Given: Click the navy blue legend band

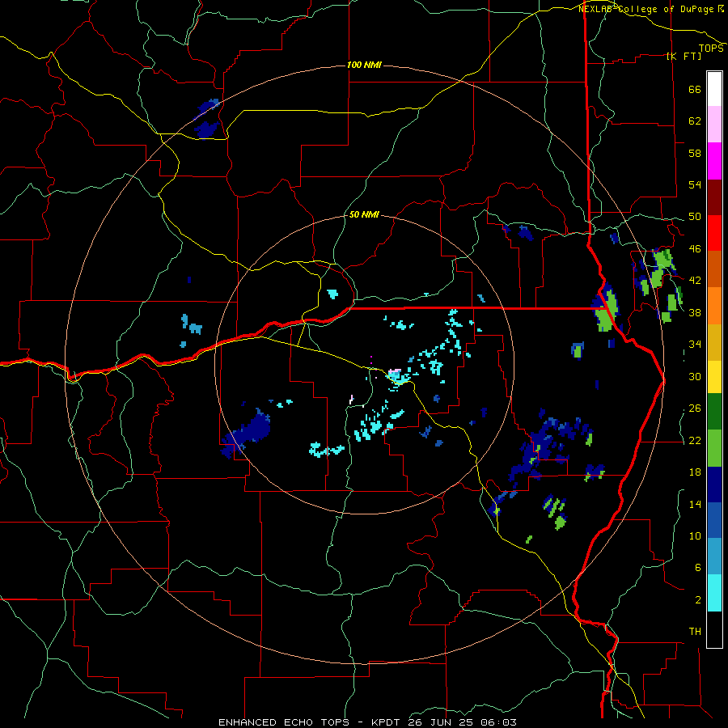Looking at the screenshot, I should 714,485.
